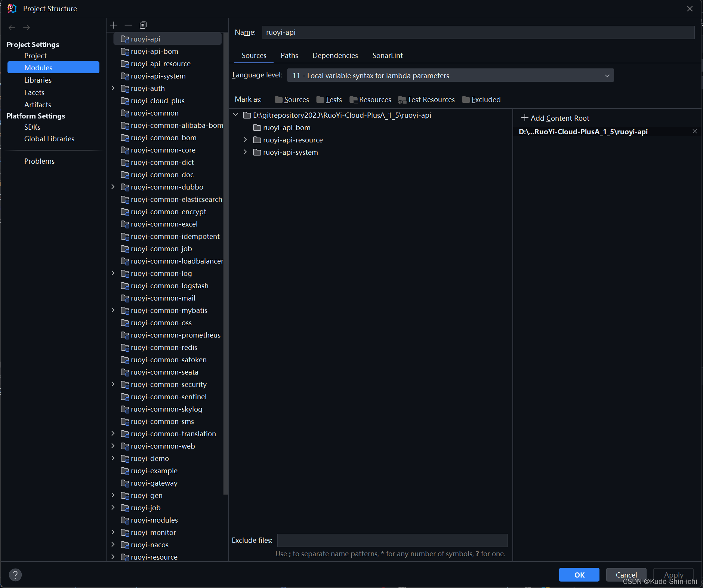Viewport: 703px width, 588px height.
Task: Click the Add module plus icon
Action: (114, 25)
